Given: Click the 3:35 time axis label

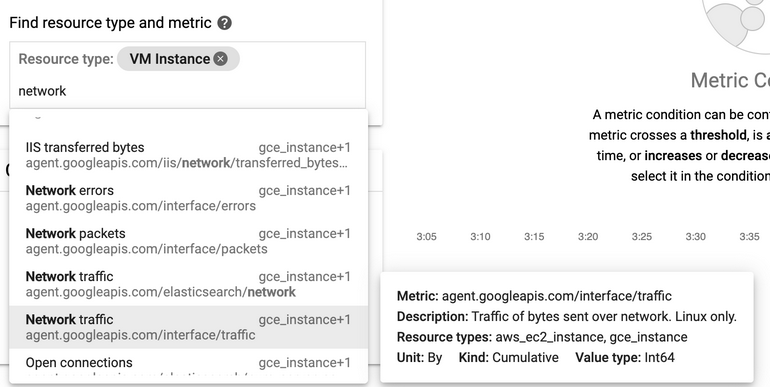Looking at the screenshot, I should coord(749,237).
